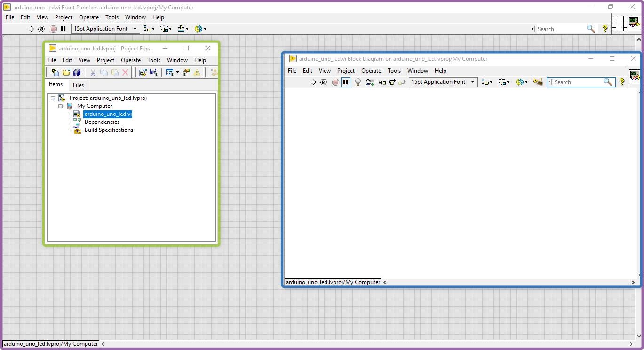Open Align Objects dropdown in Block Diagram

pyautogui.click(x=487, y=82)
